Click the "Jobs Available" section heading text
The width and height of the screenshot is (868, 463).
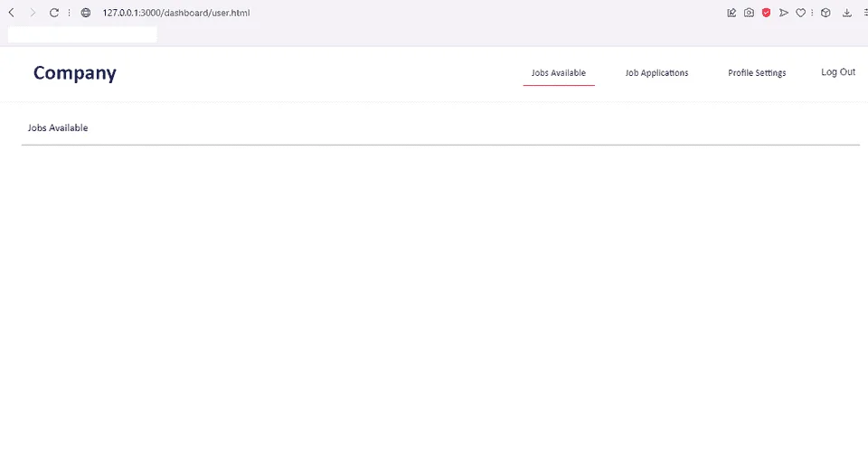[58, 128]
